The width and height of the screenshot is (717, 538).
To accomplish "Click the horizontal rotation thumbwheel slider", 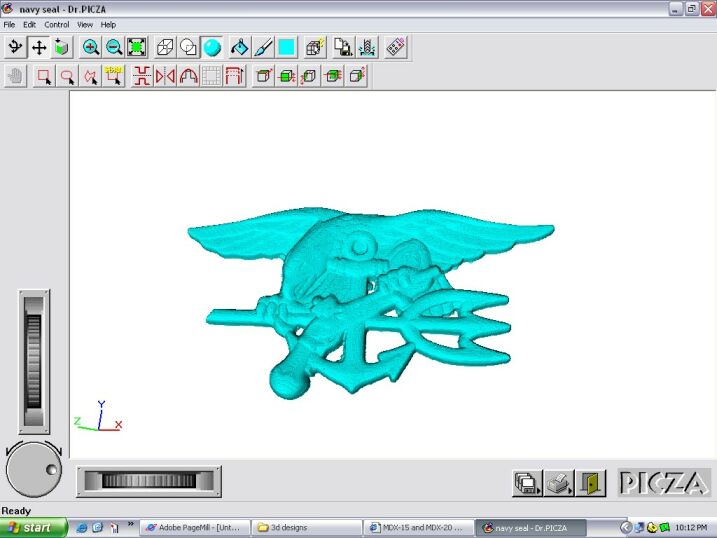I will tap(149, 481).
